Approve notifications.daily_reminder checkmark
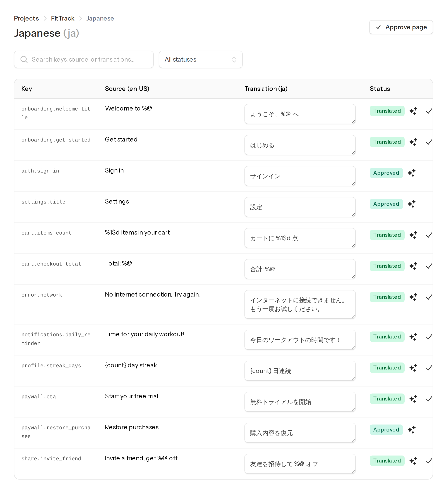 tap(429, 337)
